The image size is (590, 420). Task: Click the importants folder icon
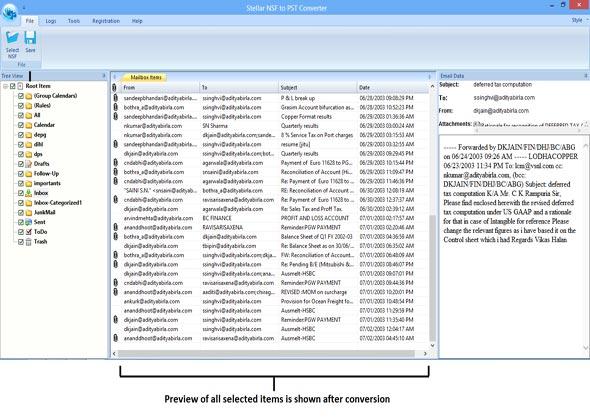click(29, 183)
